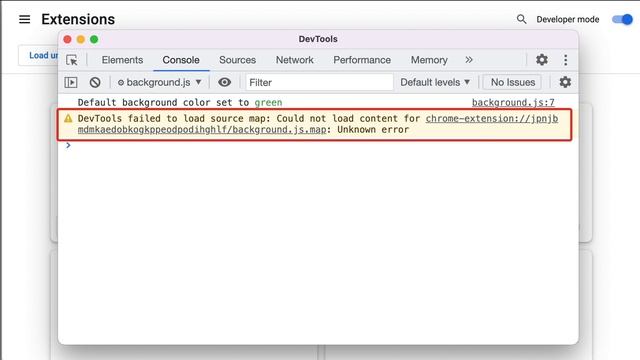This screenshot has width=640, height=360.
Task: Click the console input prompt arrow
Action: pyautogui.click(x=68, y=145)
